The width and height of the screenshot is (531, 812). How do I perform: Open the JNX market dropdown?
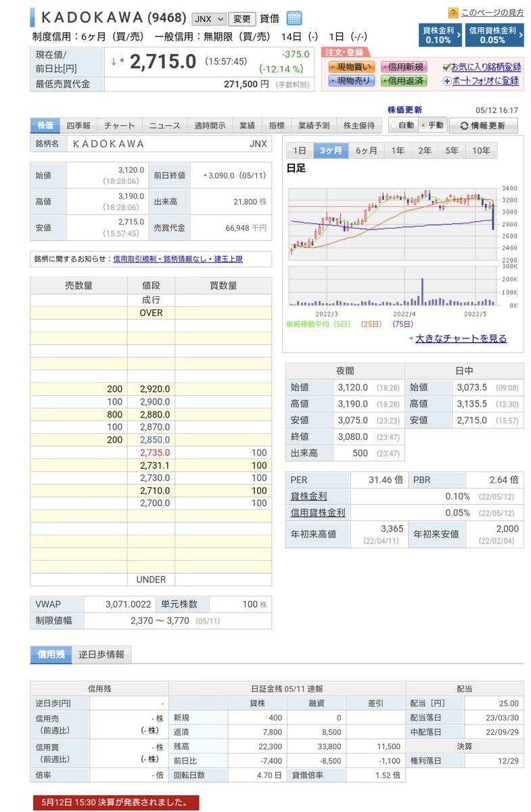[x=209, y=19]
